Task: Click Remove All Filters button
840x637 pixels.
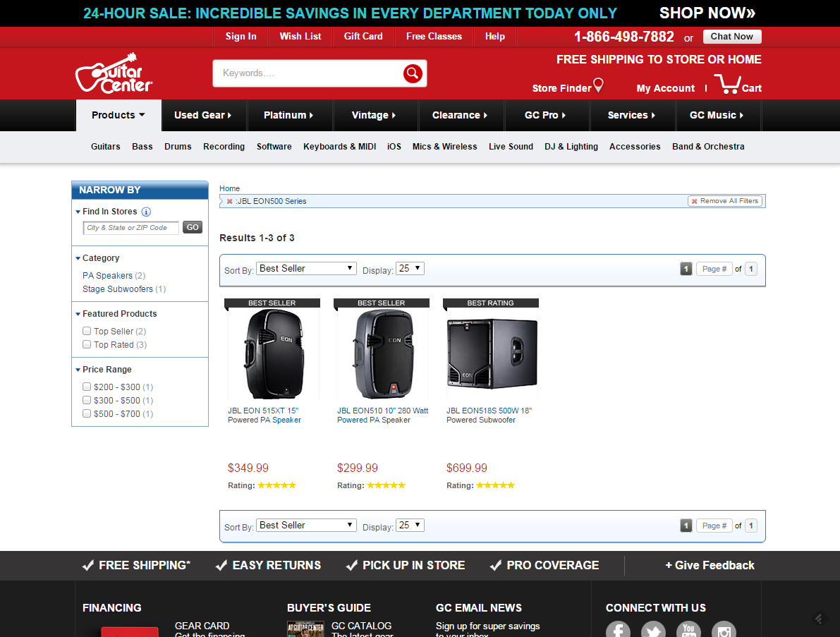Action: (x=725, y=201)
